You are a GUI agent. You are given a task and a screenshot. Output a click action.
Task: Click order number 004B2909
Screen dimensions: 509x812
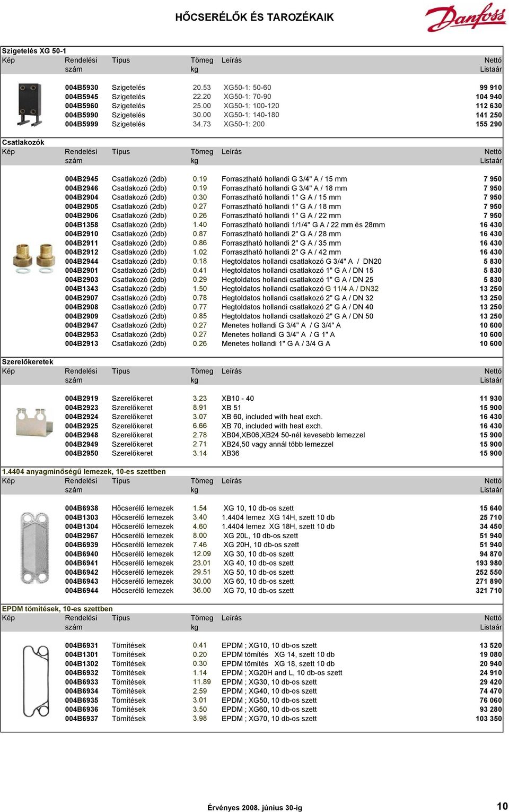pyautogui.click(x=82, y=316)
